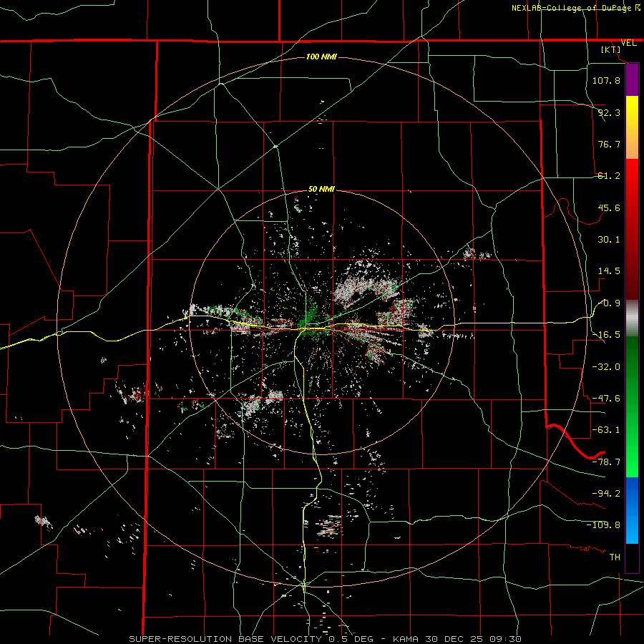The height and width of the screenshot is (644, 644).
Task: Click the blue segment of color bar
Action: (x=632, y=510)
